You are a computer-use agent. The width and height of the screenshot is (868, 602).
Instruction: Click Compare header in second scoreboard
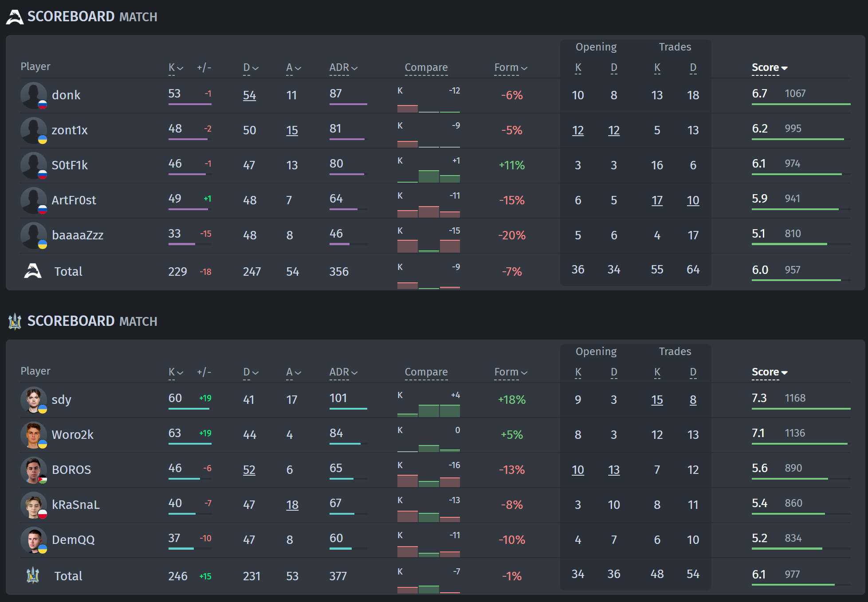[426, 372]
